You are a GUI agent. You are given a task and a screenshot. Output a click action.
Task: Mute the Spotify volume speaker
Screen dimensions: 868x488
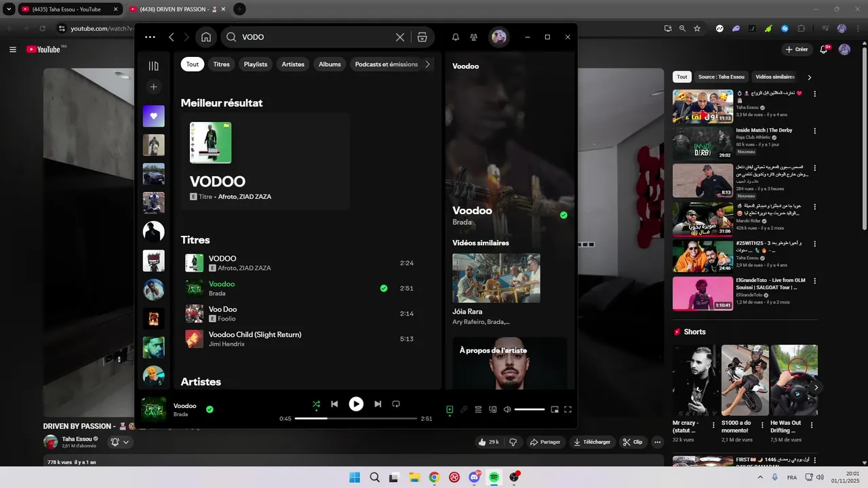pos(507,409)
